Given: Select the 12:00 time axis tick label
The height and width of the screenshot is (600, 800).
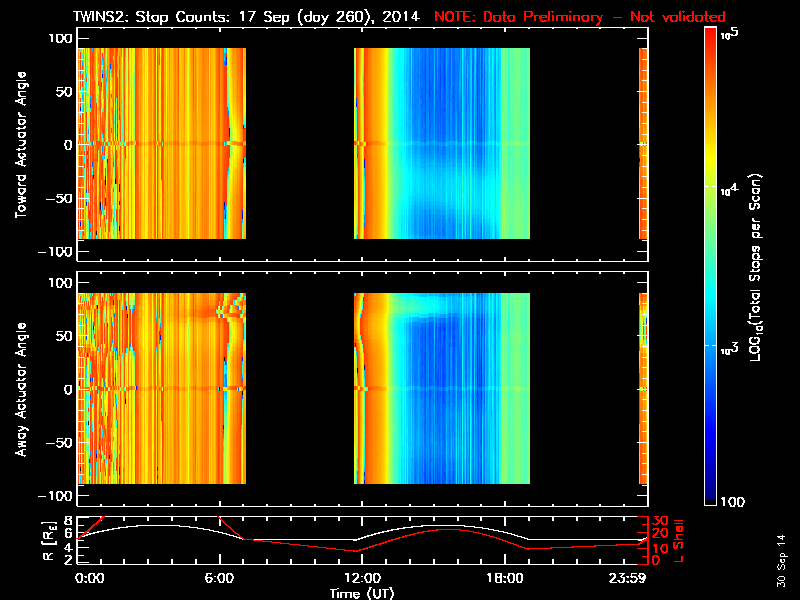Looking at the screenshot, I should click(361, 577).
